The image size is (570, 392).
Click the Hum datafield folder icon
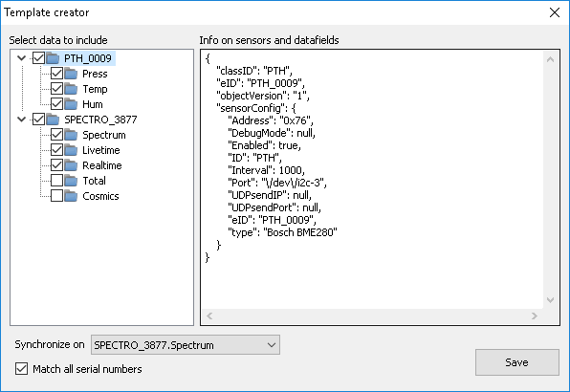(x=71, y=104)
